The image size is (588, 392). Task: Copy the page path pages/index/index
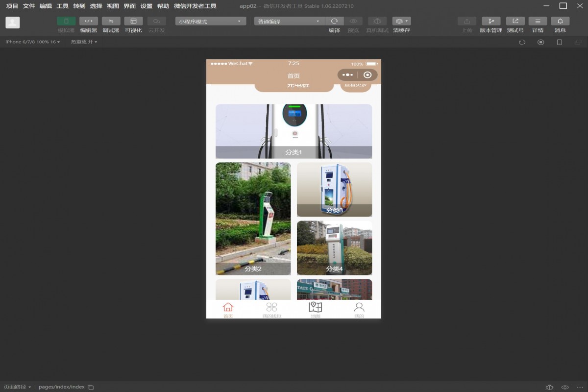pyautogui.click(x=91, y=387)
